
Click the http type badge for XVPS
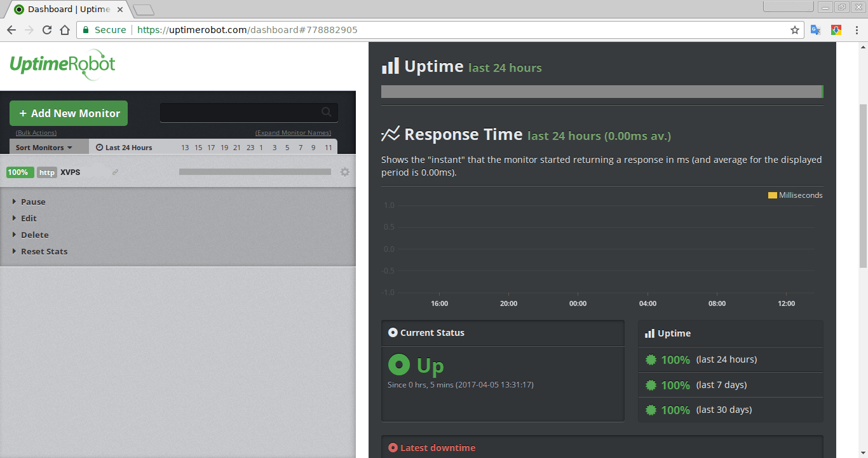tap(47, 172)
